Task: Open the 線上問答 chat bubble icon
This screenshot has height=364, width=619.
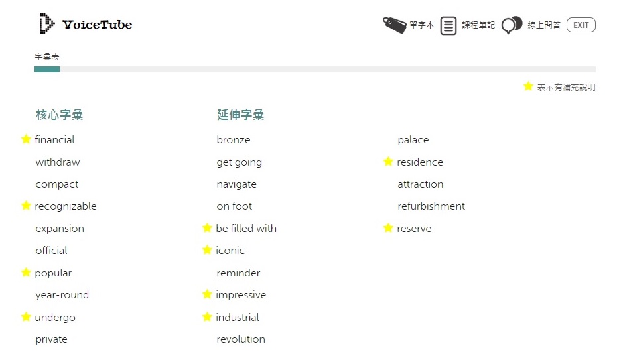Action: tap(512, 25)
